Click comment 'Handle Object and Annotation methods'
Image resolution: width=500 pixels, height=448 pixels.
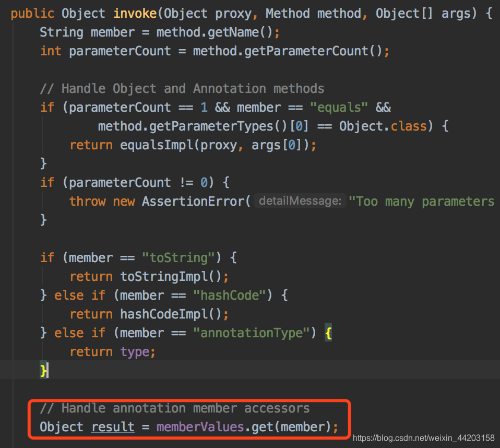(182, 89)
